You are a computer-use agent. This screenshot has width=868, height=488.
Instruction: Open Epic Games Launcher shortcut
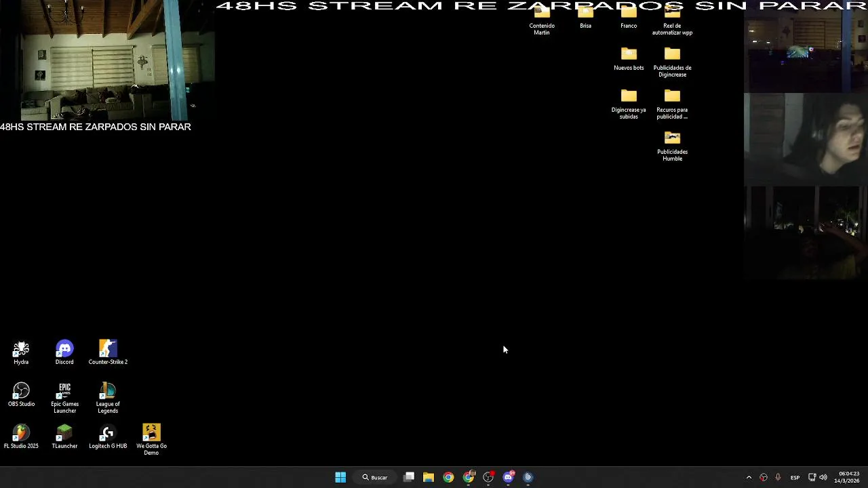click(64, 399)
